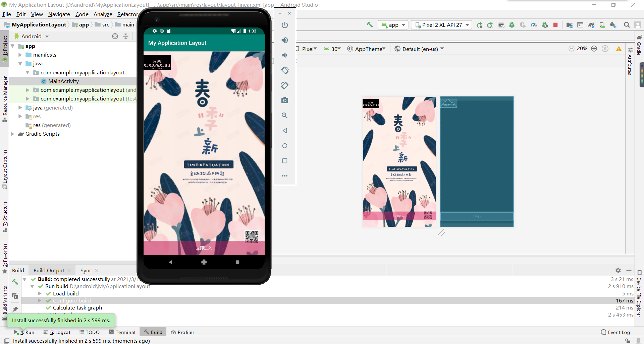Screen dimensions: 644x344
Task: Open emulator extended controls three dots
Action: 285,176
